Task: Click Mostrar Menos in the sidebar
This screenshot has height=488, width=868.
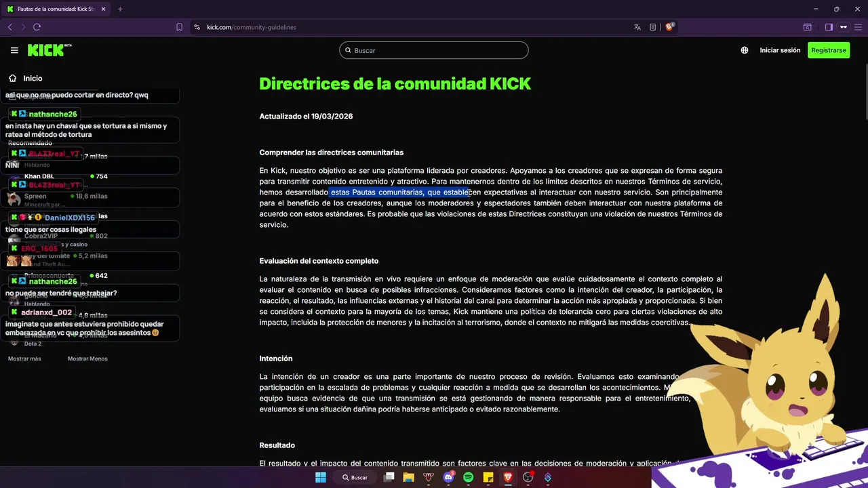Action: [87, 359]
